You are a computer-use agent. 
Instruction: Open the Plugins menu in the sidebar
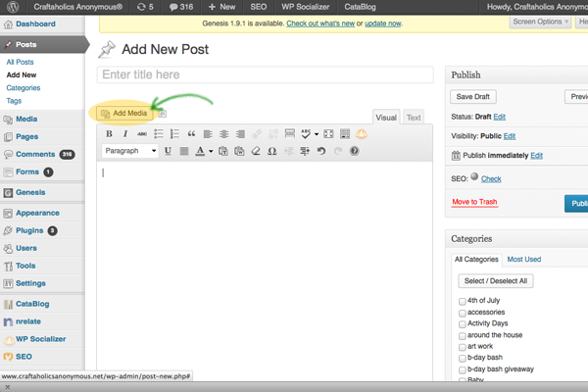29,230
